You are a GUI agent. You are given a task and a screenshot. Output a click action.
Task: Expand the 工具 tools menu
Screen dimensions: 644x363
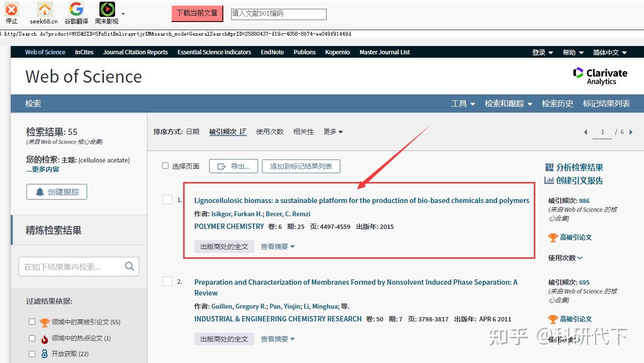click(463, 104)
